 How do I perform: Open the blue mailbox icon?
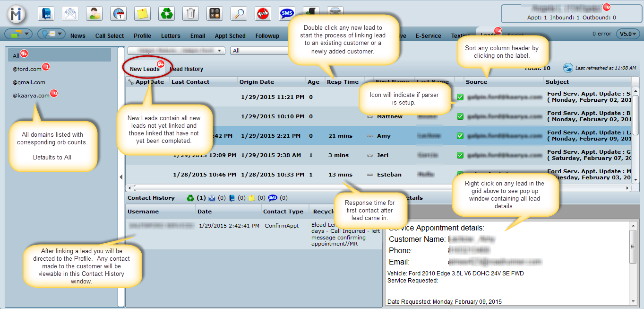[46, 13]
